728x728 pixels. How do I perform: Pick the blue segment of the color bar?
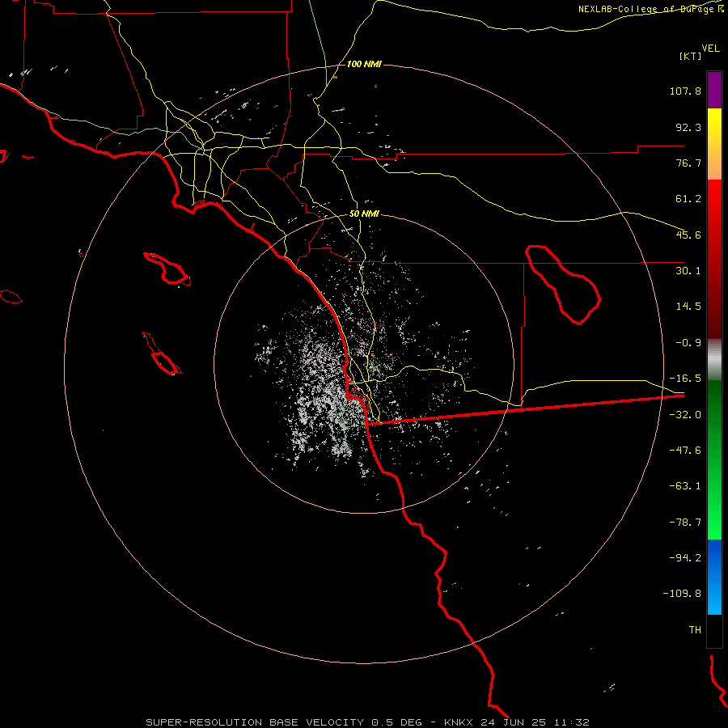point(714,577)
